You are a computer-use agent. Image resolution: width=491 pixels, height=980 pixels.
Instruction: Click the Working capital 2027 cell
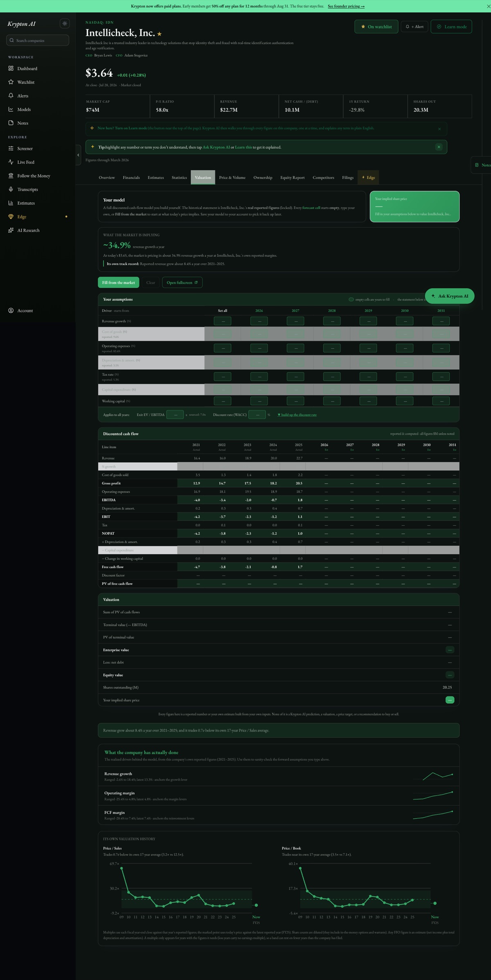click(295, 401)
